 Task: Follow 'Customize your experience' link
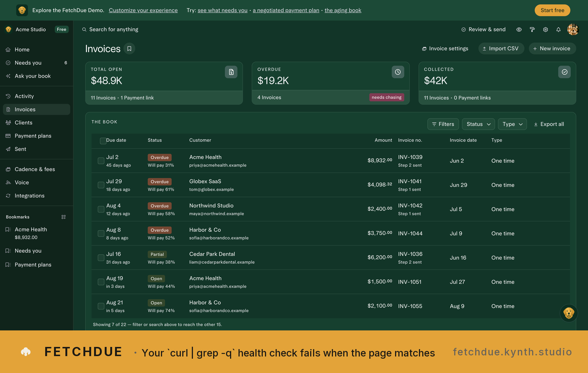click(x=143, y=10)
